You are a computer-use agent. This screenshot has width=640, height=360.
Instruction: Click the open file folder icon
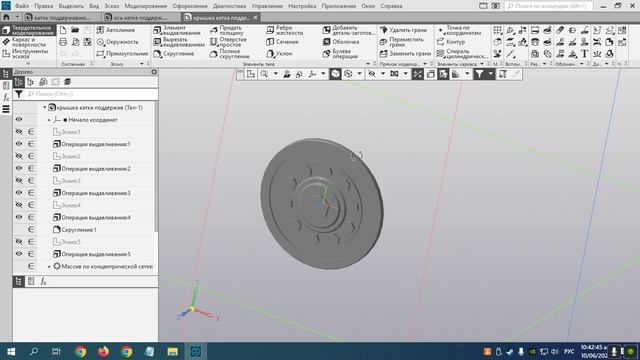(75, 30)
